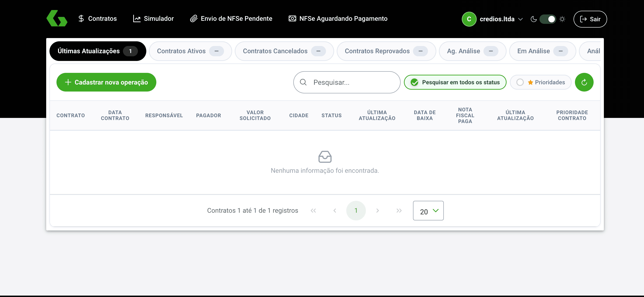Open the Simulador page

[153, 18]
